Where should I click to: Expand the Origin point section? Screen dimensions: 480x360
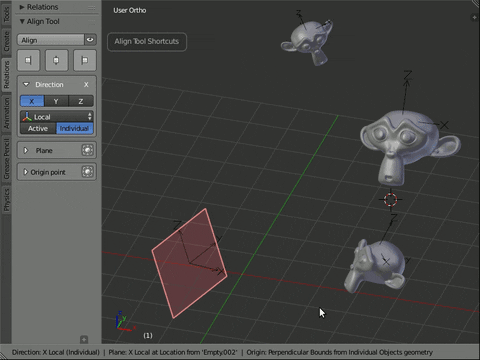(26, 172)
